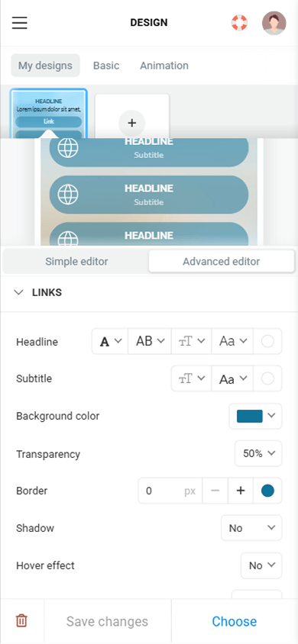Open the hamburger menu

[x=19, y=23]
